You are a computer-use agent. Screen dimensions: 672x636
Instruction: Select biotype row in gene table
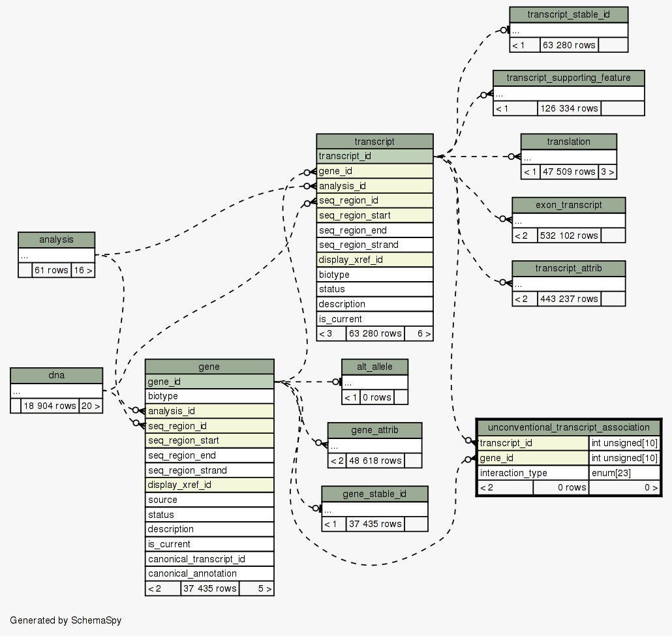(x=209, y=397)
